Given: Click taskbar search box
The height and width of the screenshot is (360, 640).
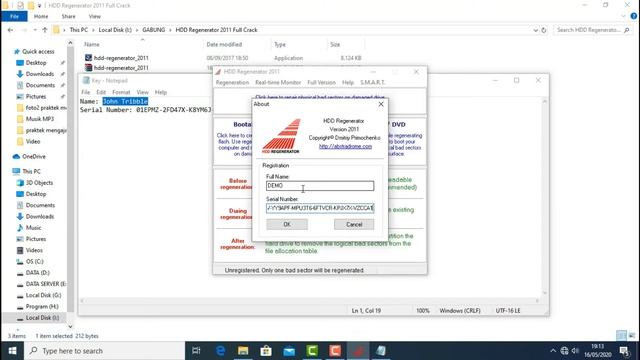Looking at the screenshot, I should pos(105,351).
